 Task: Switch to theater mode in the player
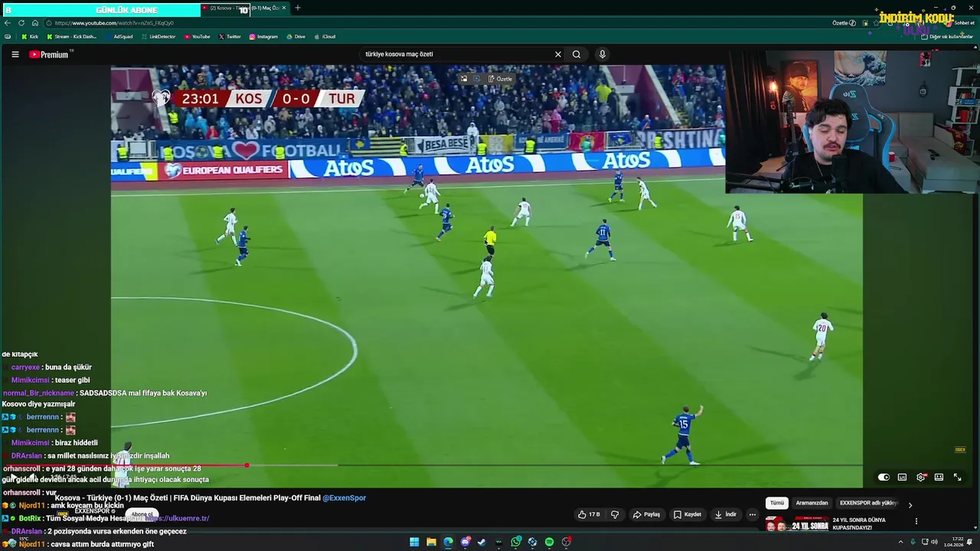pos(939,478)
